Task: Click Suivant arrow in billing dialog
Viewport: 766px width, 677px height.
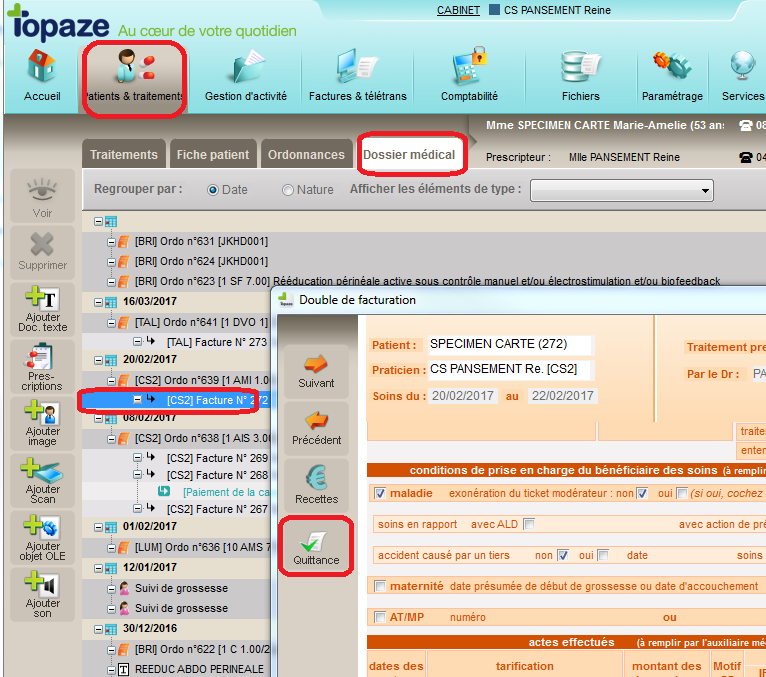Action: point(316,371)
